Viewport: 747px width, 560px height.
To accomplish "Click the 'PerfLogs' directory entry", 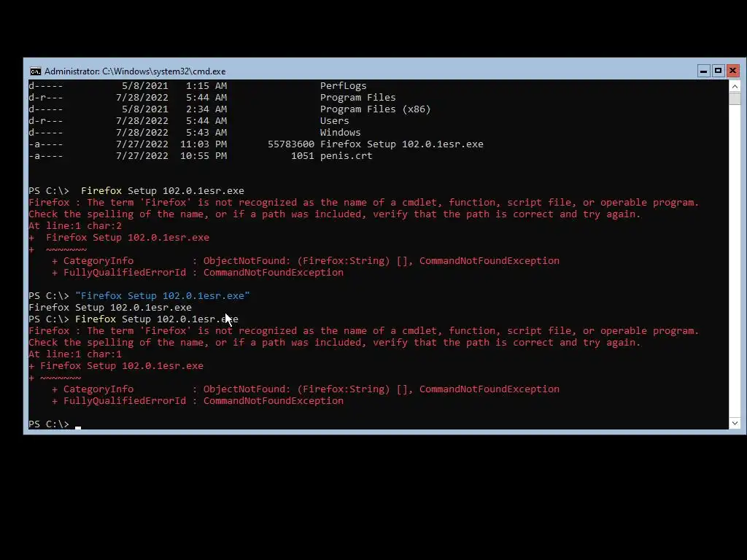I will [x=343, y=86].
